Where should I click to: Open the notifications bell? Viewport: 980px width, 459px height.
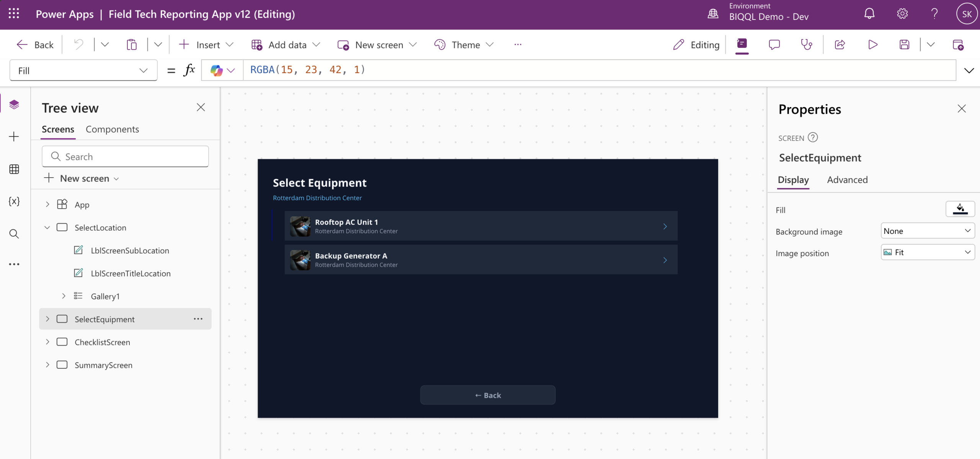[x=869, y=14]
